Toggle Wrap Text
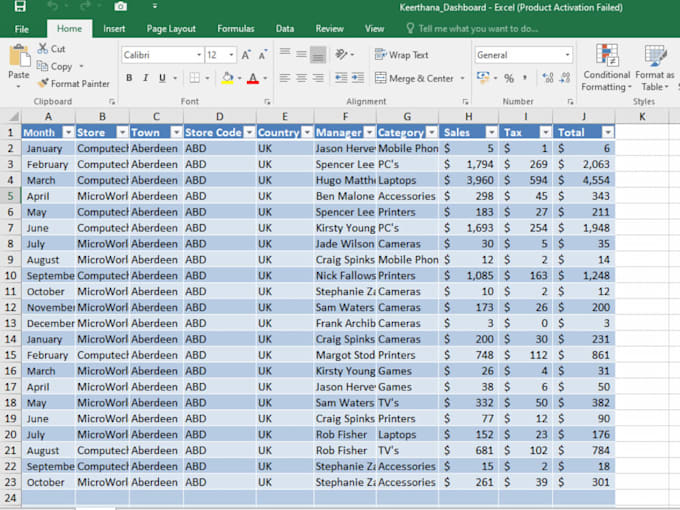 click(x=402, y=55)
